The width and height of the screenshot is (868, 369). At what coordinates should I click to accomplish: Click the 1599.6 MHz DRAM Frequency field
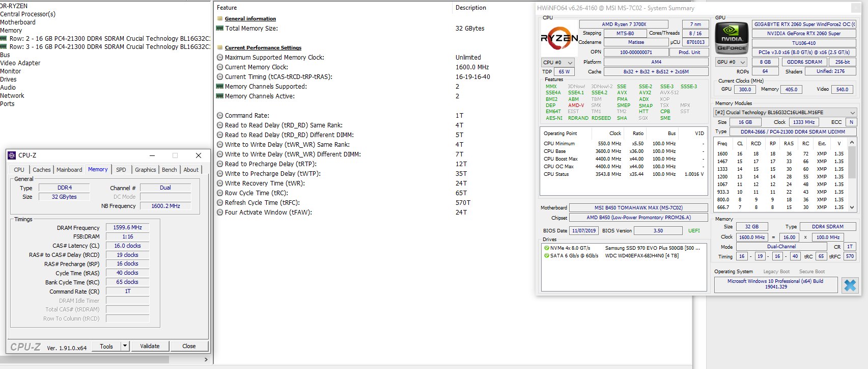pyautogui.click(x=127, y=228)
